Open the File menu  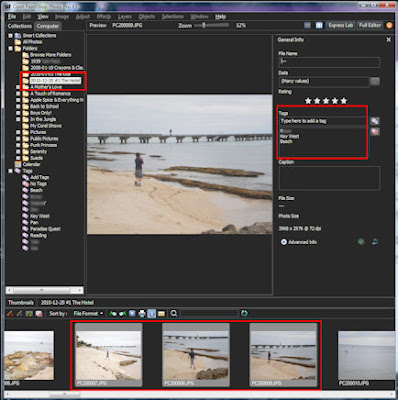[x=12, y=17]
